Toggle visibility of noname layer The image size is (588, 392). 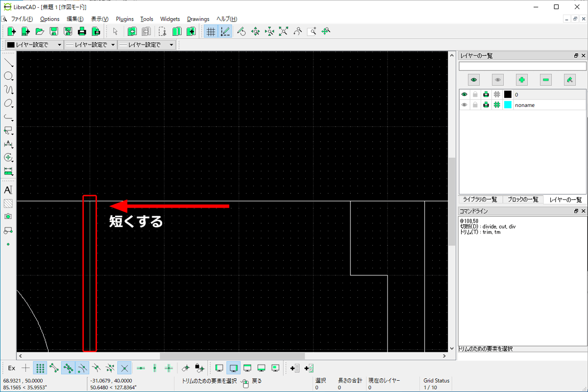464,105
